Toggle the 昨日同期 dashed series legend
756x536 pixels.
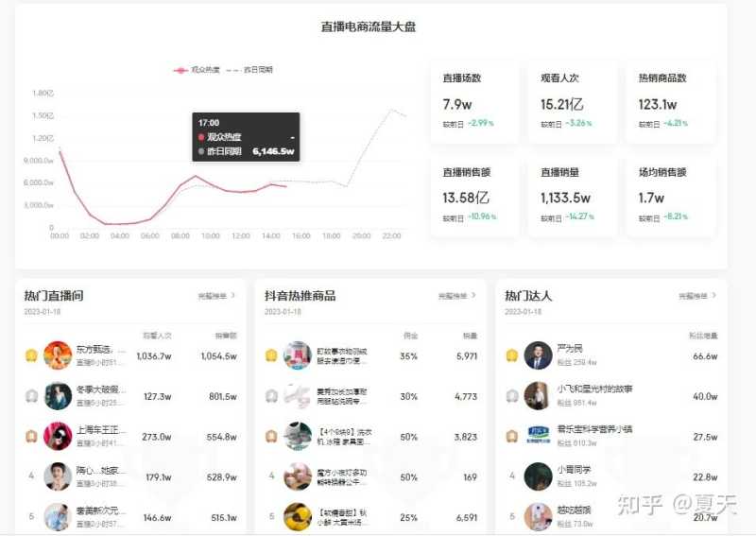point(249,70)
